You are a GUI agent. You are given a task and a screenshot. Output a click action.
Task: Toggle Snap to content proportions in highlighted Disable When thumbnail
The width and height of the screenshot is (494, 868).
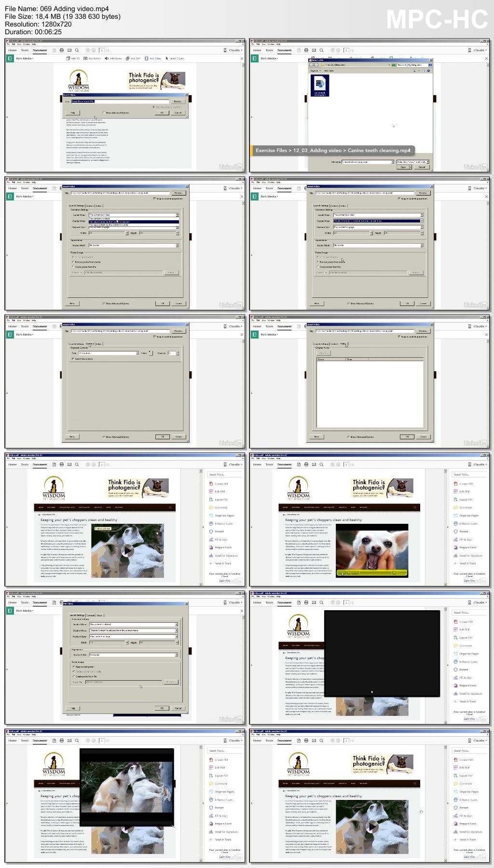398,198
